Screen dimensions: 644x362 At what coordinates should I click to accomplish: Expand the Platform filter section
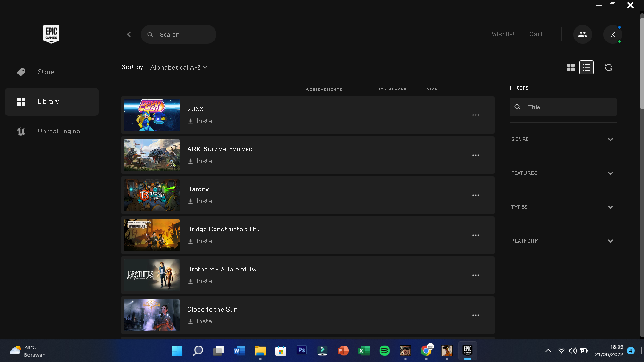pyautogui.click(x=563, y=241)
